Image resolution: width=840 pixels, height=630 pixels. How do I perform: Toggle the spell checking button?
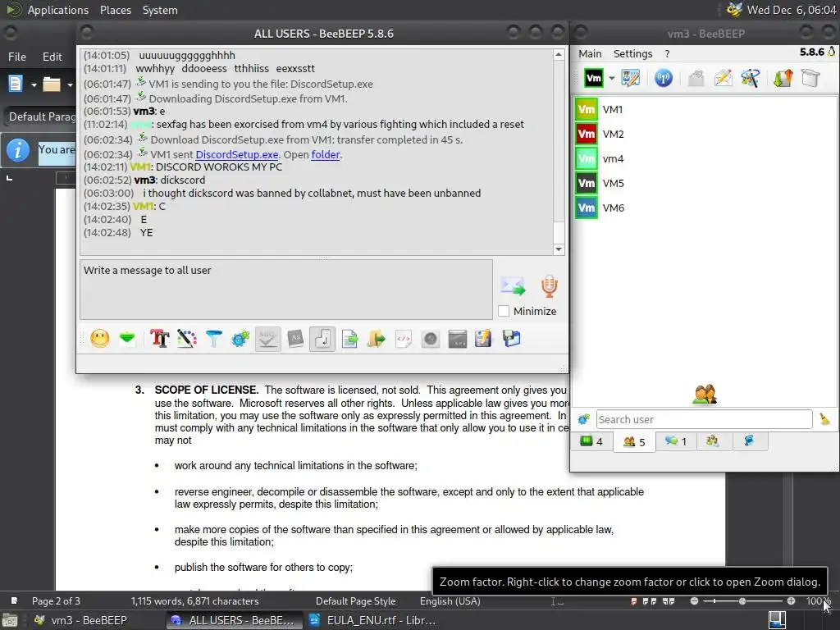tap(268, 339)
